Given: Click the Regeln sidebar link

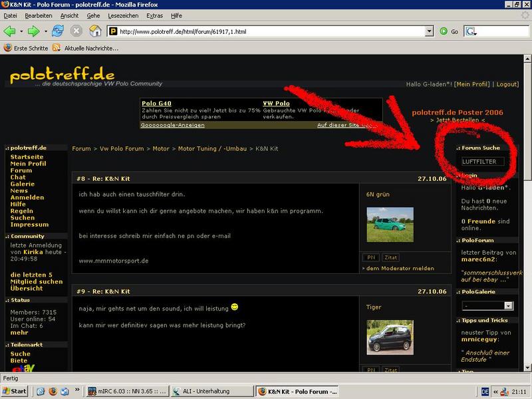Looking at the screenshot, I should 22,211.
